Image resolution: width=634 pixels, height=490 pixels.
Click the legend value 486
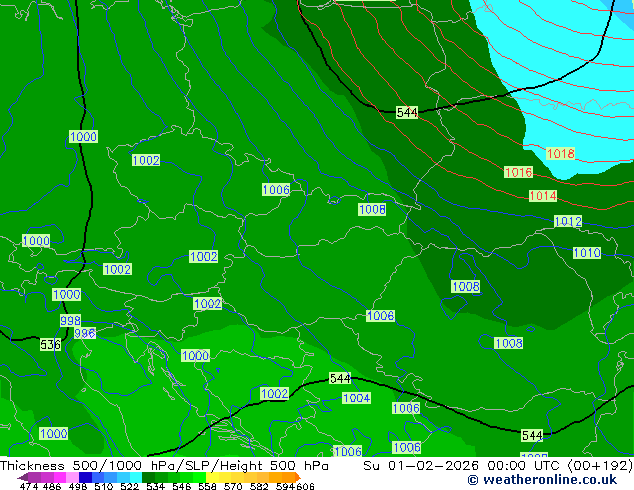click(52, 486)
